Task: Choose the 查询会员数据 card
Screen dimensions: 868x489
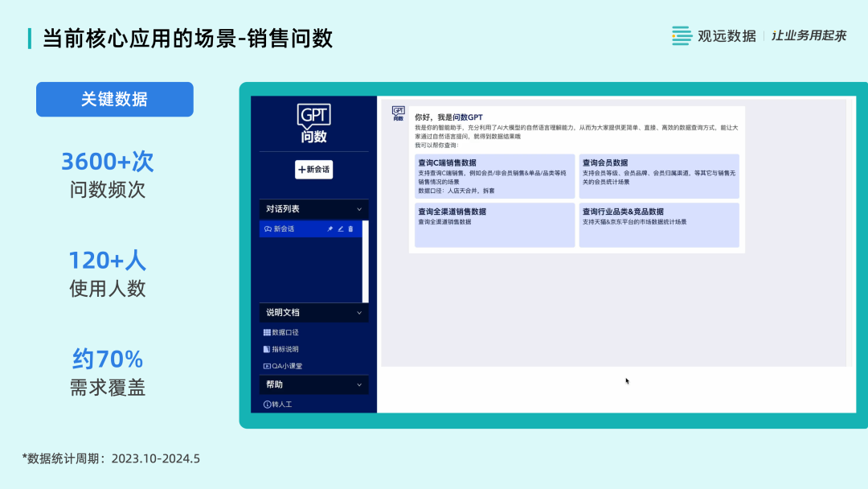Action: pyautogui.click(x=658, y=176)
